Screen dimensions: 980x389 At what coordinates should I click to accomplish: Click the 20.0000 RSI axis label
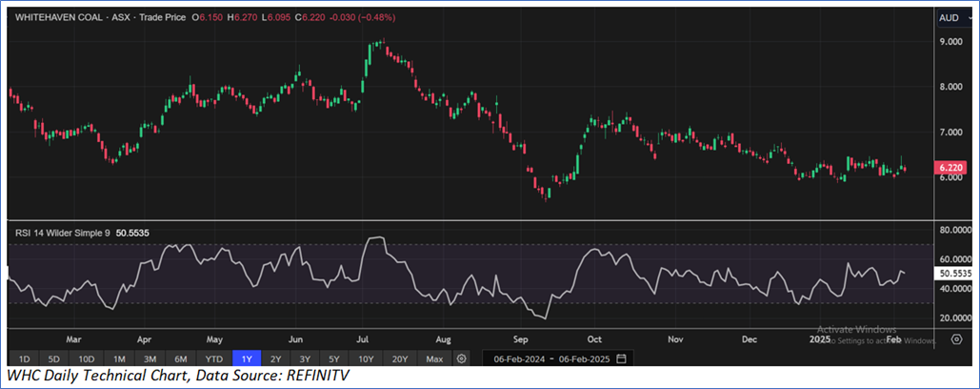pos(954,317)
